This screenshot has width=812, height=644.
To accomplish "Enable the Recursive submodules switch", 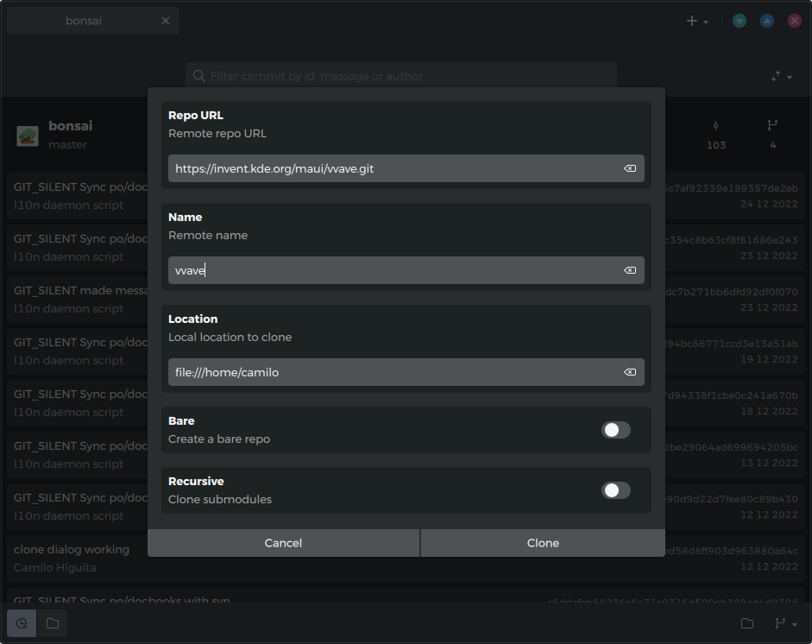I will tap(616, 490).
